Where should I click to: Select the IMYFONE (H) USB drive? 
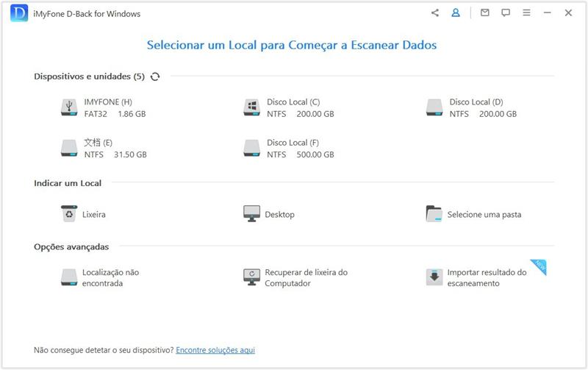[103, 108]
